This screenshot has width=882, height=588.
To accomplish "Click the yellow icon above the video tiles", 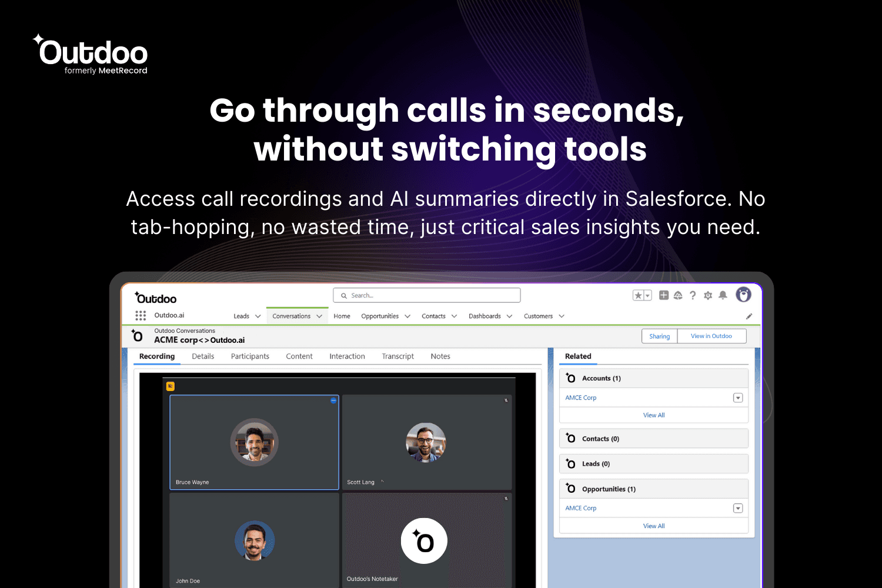I will pyautogui.click(x=171, y=386).
